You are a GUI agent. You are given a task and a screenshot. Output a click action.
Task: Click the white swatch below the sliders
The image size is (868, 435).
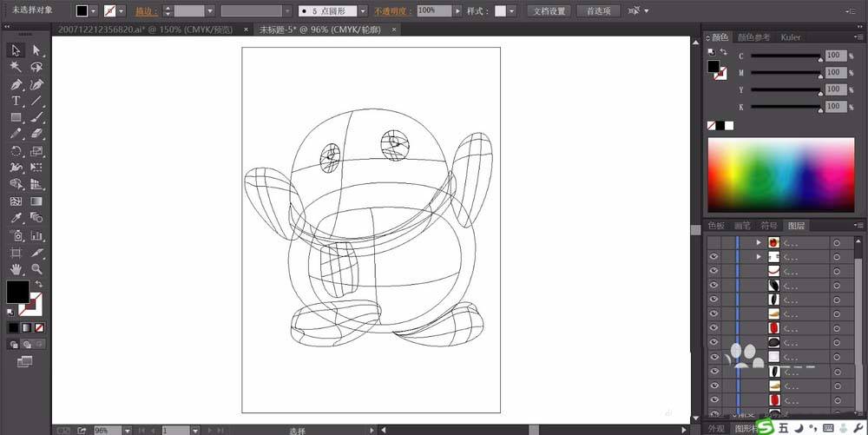729,126
